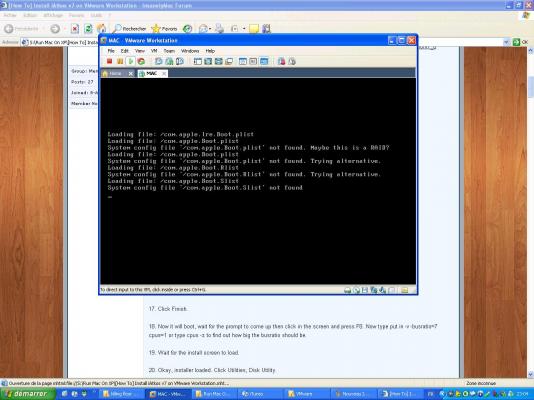Switch to the iTunes taskbar button

coord(260,394)
